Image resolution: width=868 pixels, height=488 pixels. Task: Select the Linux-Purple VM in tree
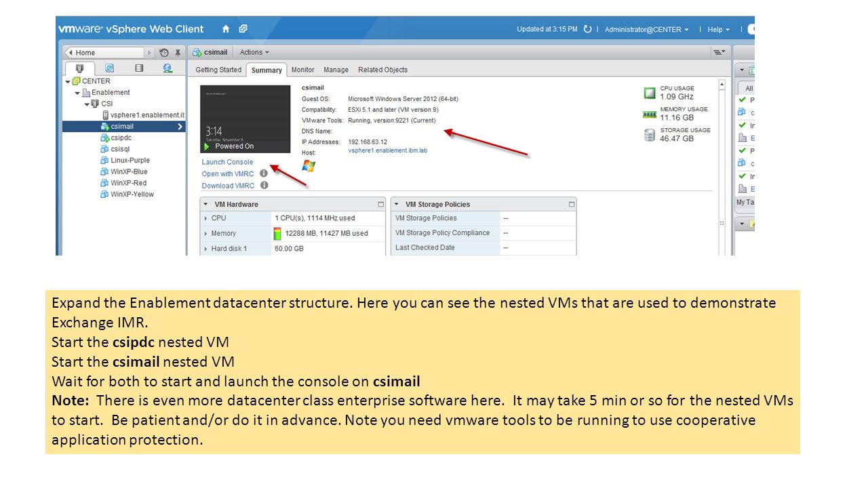(130, 160)
